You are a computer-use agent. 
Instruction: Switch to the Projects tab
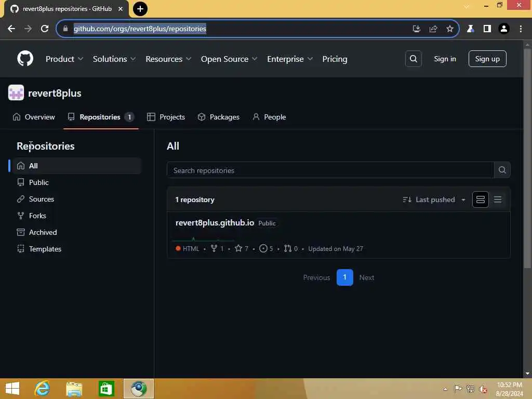[x=166, y=117]
